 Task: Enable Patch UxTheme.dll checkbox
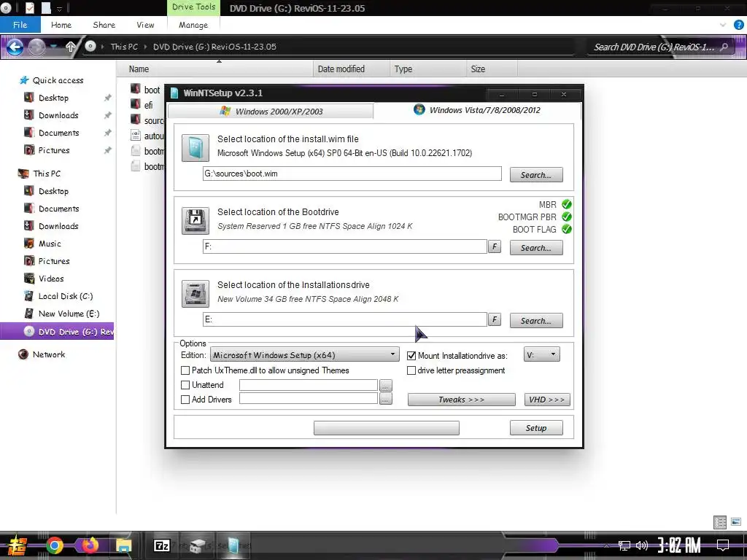point(185,370)
